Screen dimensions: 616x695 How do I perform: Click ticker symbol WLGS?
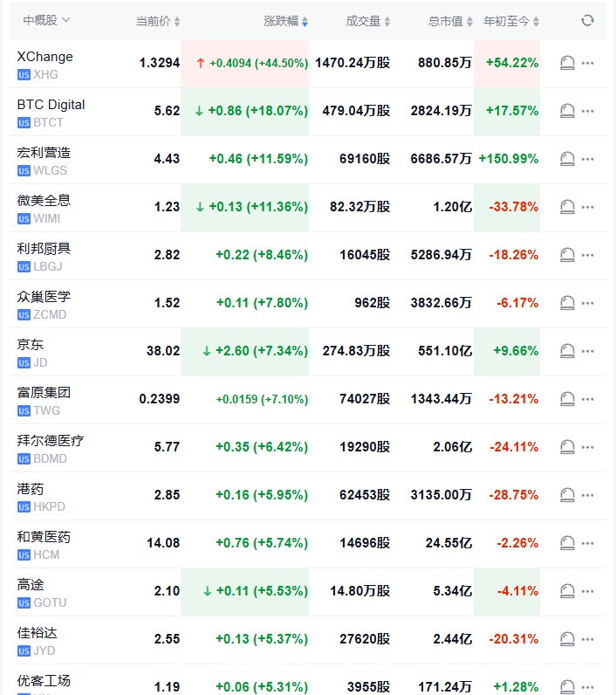click(50, 170)
